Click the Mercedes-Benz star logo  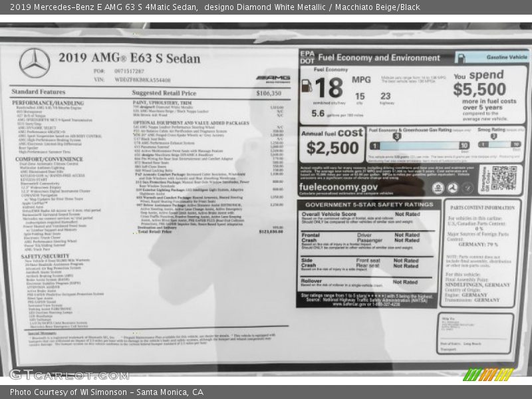pos(35,63)
